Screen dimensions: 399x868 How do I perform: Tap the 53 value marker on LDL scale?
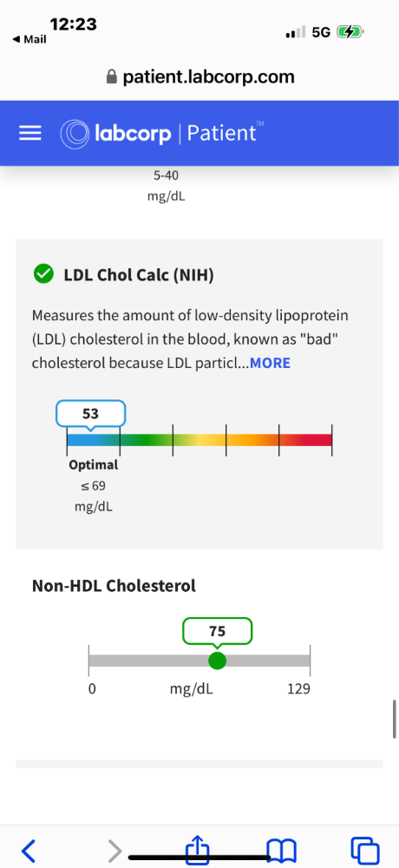(91, 413)
